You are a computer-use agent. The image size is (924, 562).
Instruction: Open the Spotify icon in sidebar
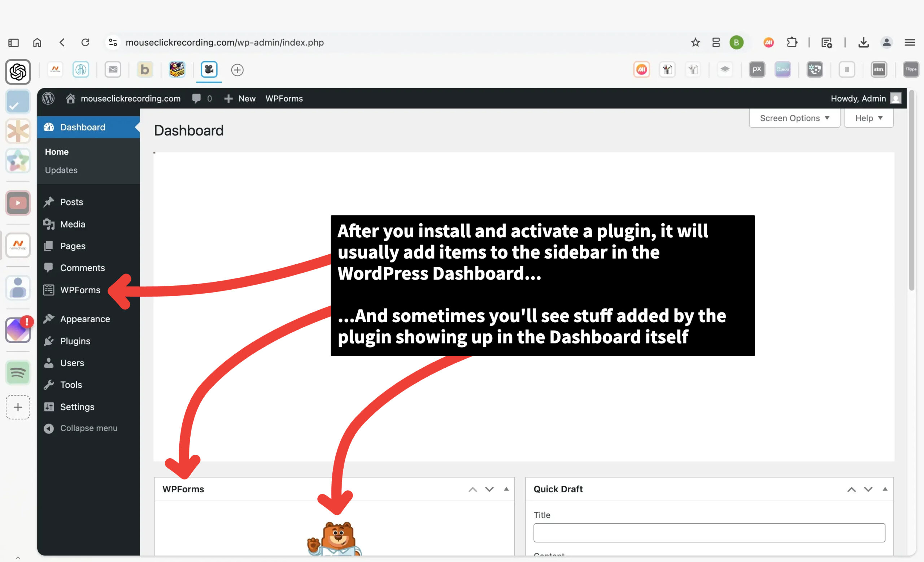tap(18, 372)
